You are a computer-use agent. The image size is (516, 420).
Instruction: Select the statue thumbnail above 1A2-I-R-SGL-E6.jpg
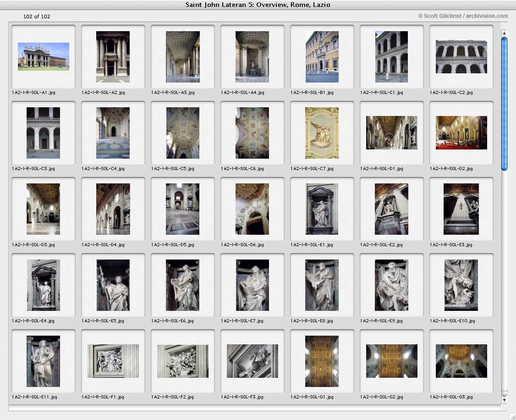point(183,285)
